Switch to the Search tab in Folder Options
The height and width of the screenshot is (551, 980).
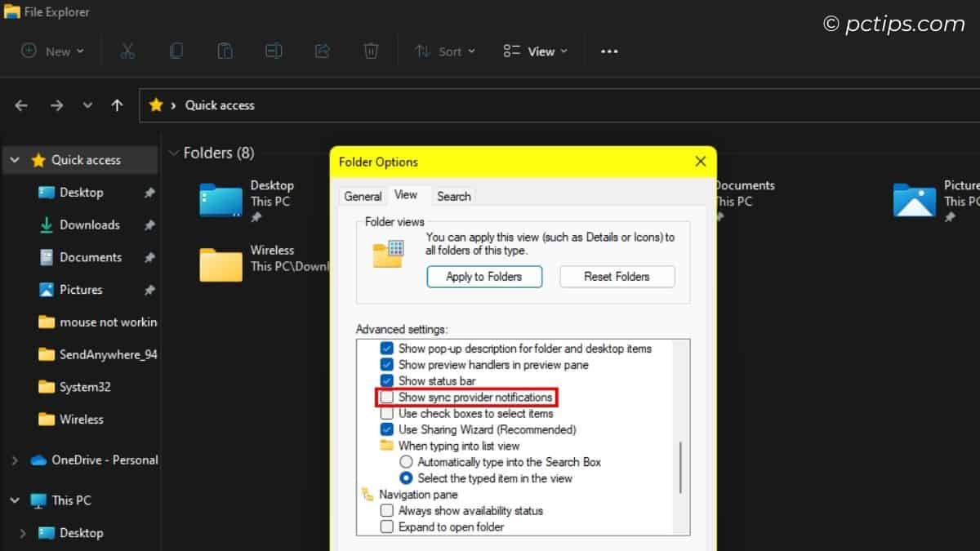tap(454, 195)
